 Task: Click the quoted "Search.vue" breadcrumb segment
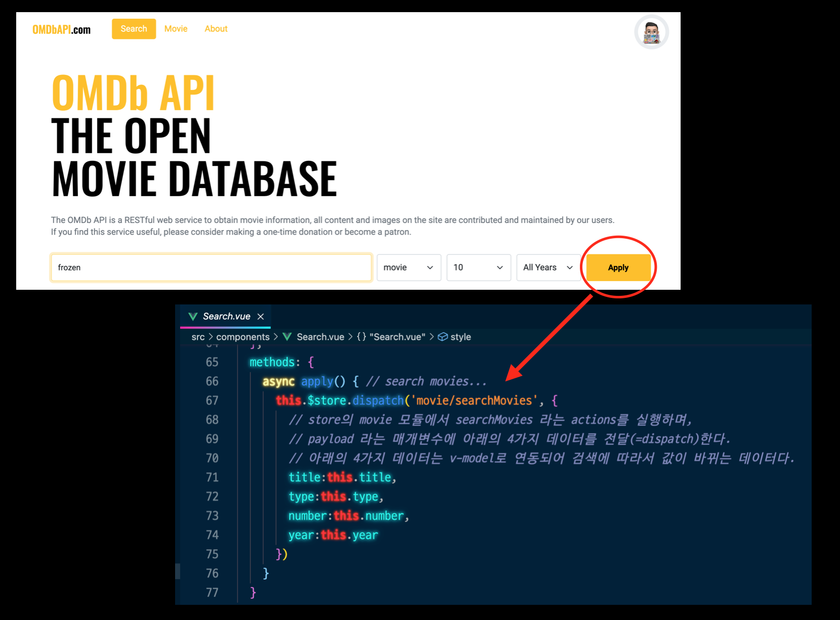pos(397,337)
